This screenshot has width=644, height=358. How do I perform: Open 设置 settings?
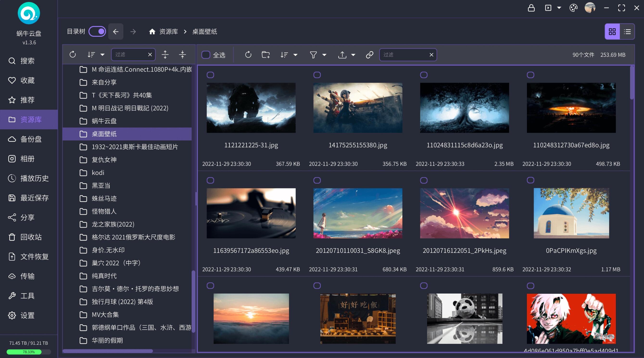29,315
